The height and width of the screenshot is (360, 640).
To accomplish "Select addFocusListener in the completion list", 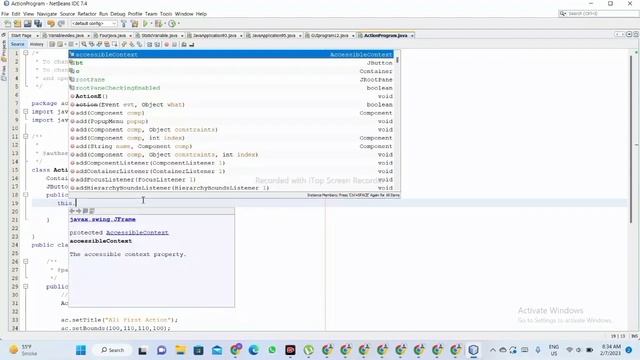I will (231, 180).
